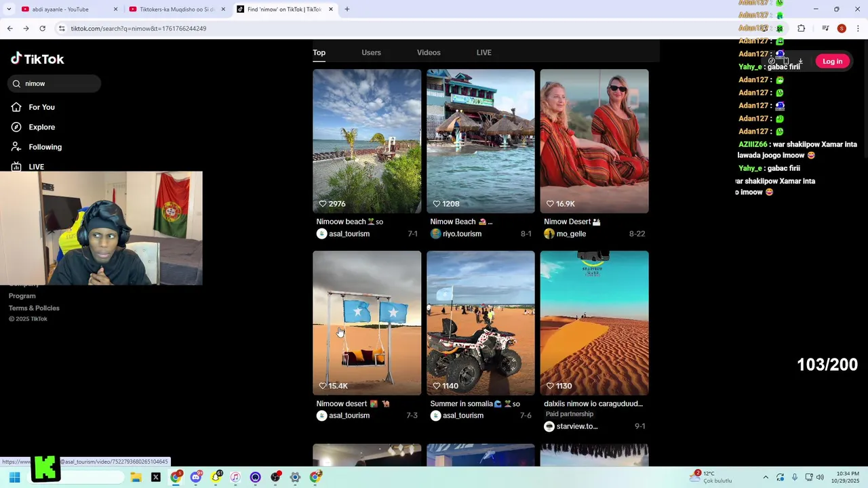The width and height of the screenshot is (868, 488).
Task: Open Chrome media controls icon
Action: click(825, 28)
